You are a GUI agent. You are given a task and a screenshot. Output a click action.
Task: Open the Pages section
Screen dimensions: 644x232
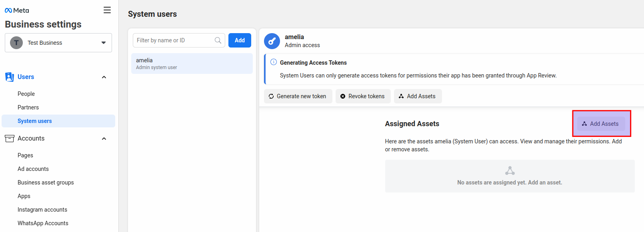pos(25,155)
